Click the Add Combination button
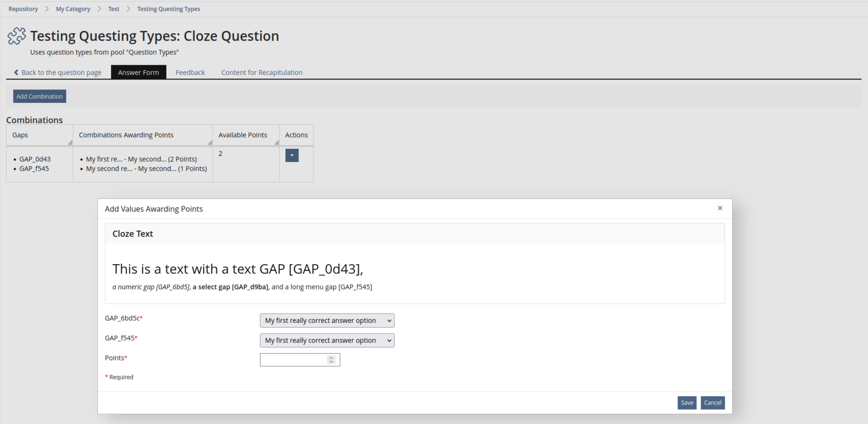This screenshot has width=868, height=424. pyautogui.click(x=39, y=97)
